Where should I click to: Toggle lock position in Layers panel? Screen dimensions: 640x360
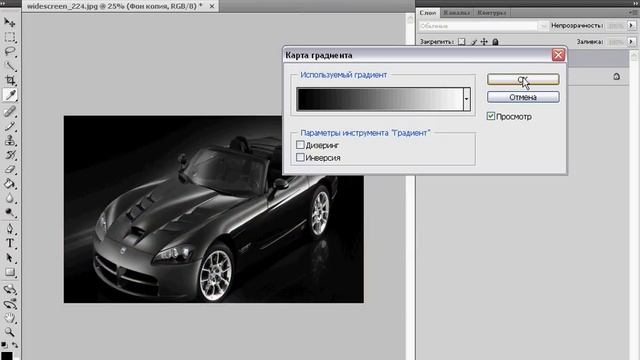pos(484,42)
